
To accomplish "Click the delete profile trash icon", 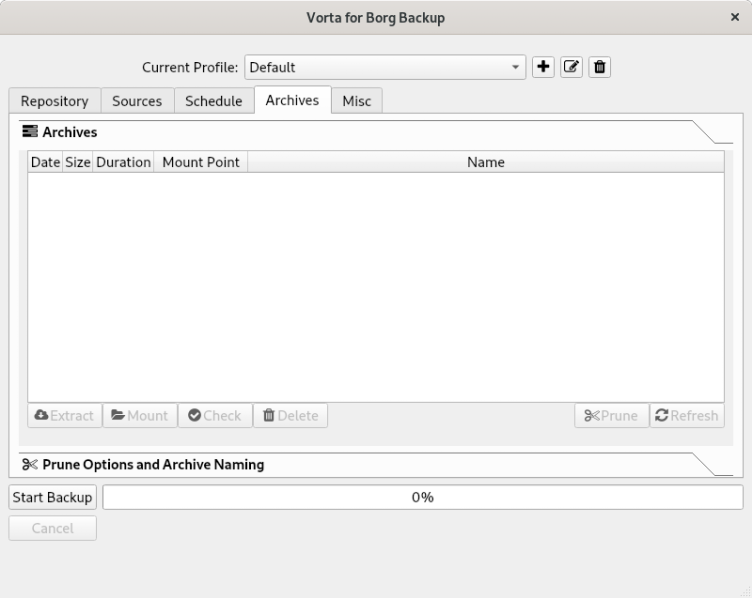I will coord(600,68).
